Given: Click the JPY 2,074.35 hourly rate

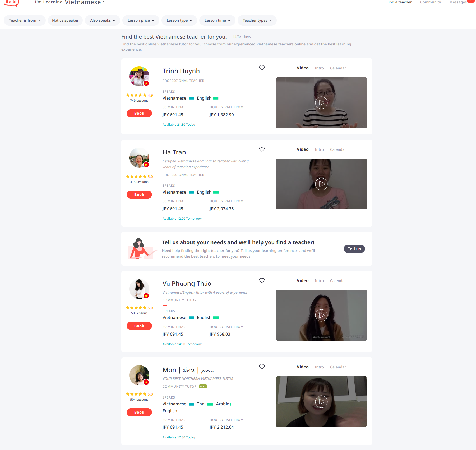Looking at the screenshot, I should pyautogui.click(x=222, y=209).
